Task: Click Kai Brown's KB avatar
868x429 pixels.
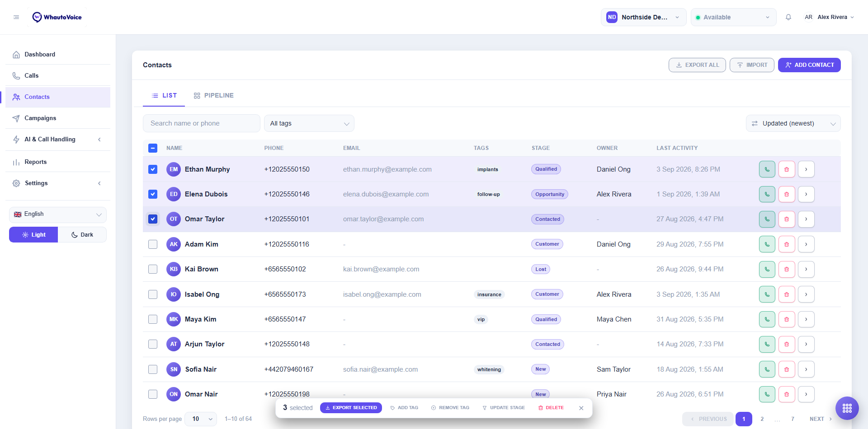Action: click(174, 269)
